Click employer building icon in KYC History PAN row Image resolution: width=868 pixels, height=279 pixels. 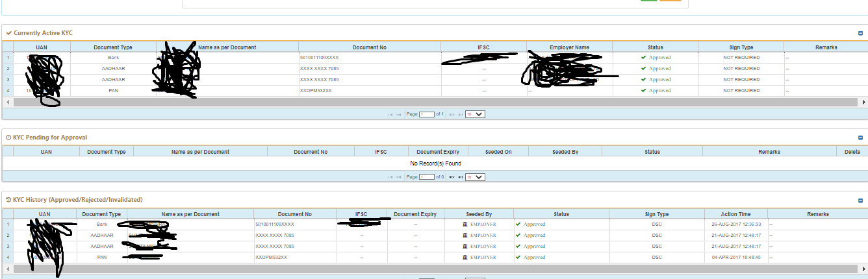(x=465, y=258)
